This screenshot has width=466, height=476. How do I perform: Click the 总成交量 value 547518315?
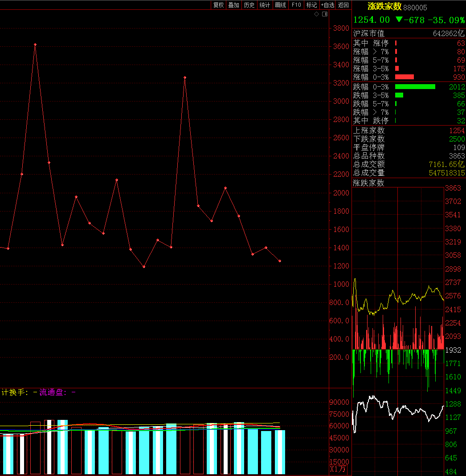tap(446, 173)
